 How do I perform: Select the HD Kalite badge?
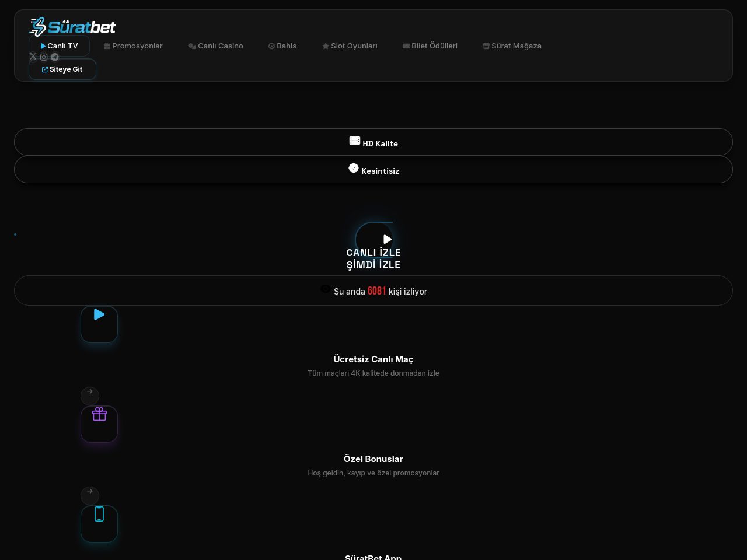tap(373, 142)
